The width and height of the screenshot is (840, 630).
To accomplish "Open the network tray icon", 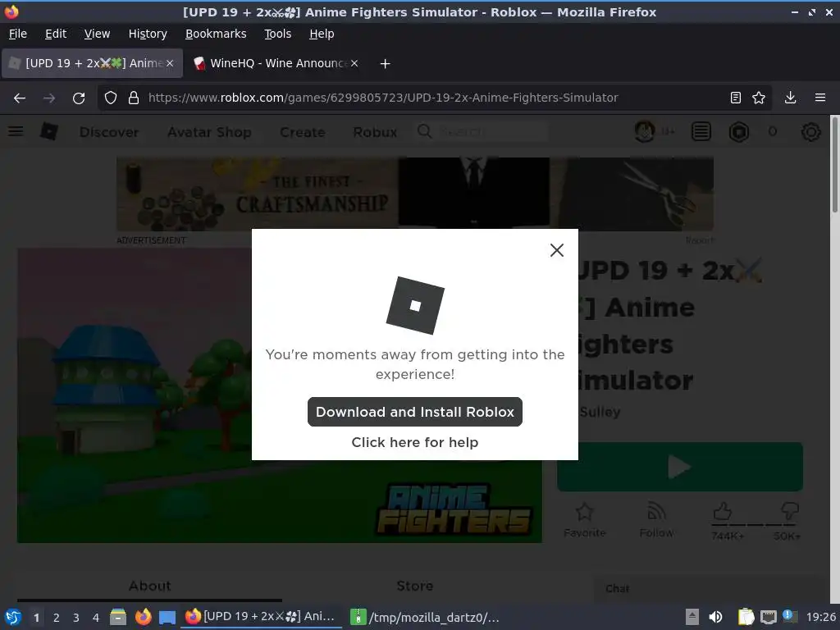I will (x=769, y=617).
